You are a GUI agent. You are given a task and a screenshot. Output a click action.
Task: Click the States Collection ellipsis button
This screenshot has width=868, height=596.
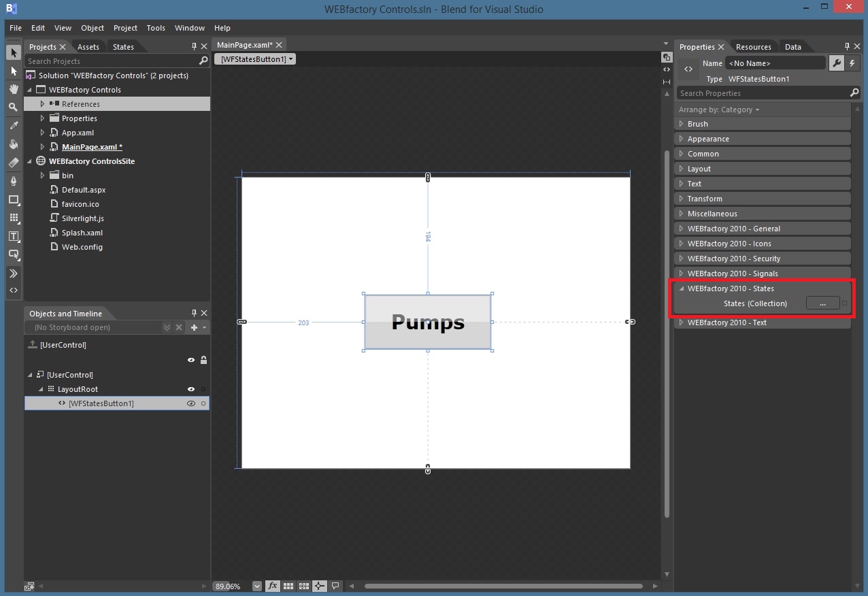(x=822, y=303)
